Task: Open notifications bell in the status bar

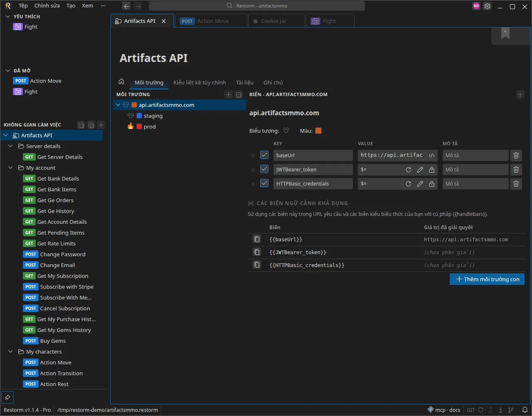Action: click(x=525, y=410)
